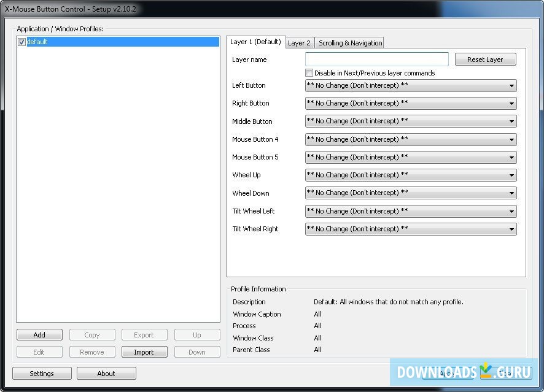Switch to the Layer 1 (Default) tab
This screenshot has height=392, width=544.
(255, 42)
